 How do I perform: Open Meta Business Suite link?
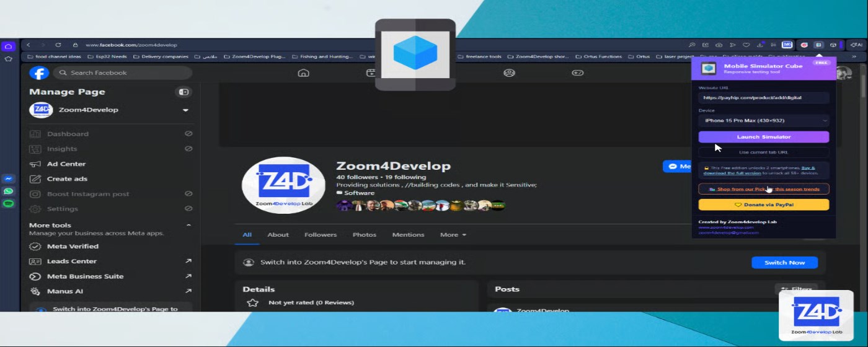pos(112,276)
